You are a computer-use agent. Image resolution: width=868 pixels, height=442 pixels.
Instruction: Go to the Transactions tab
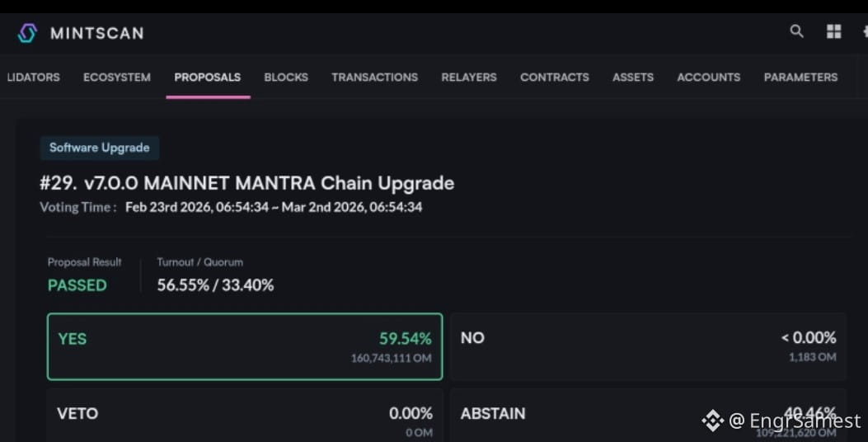click(375, 78)
